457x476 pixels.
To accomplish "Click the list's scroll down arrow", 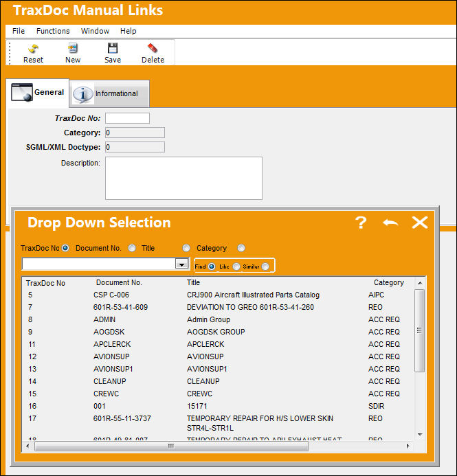I will (420, 435).
